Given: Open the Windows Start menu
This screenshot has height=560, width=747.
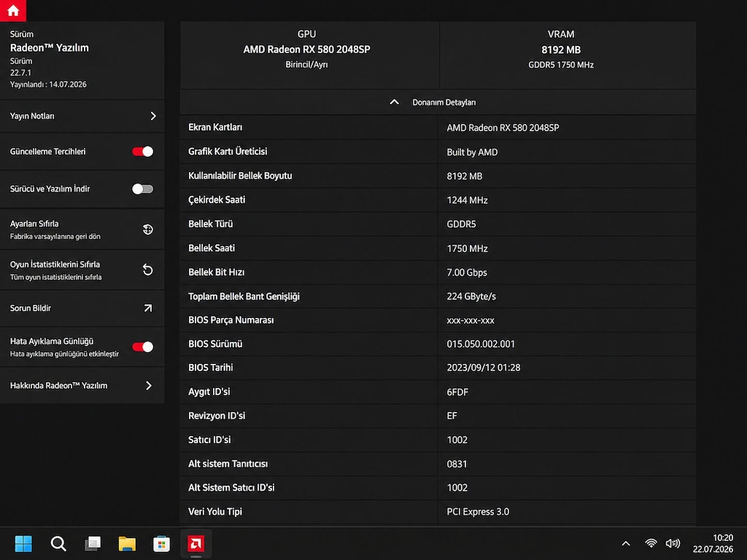Looking at the screenshot, I should (23, 543).
